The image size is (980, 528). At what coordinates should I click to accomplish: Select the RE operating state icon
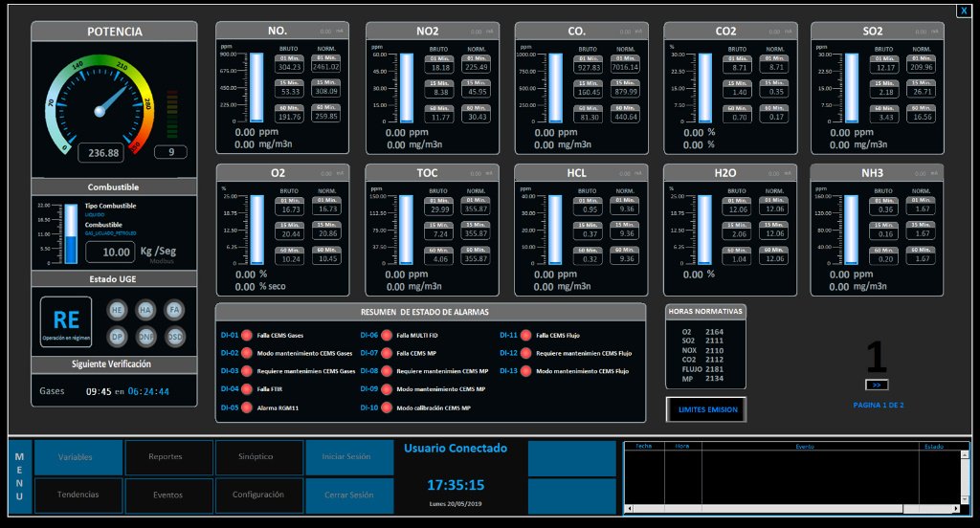[x=66, y=321]
